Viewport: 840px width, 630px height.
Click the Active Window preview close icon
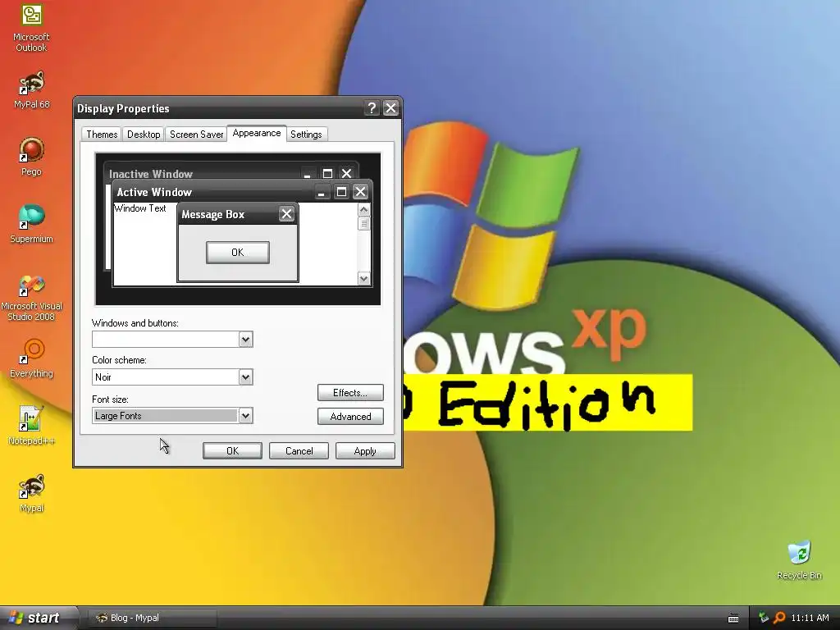[361, 192]
